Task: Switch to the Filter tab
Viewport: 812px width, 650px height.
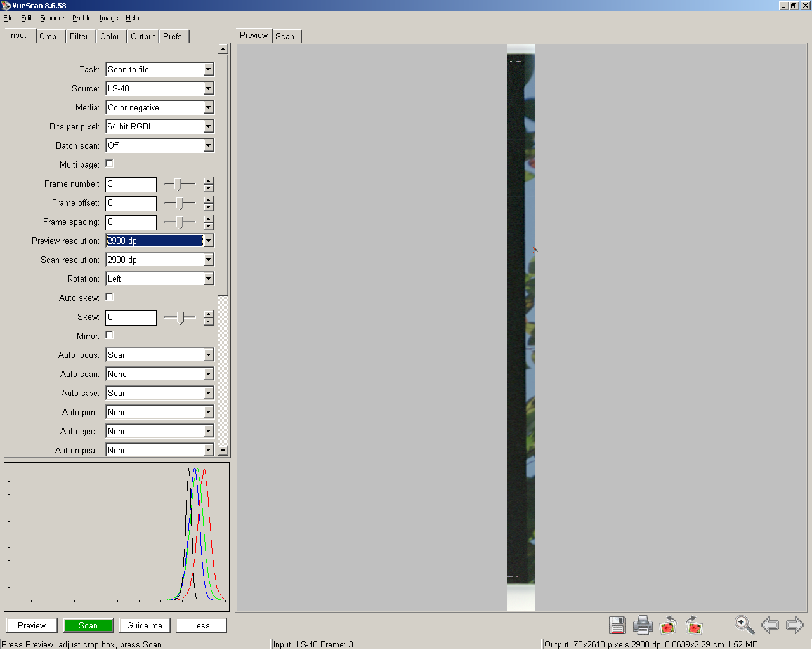Action: click(79, 37)
